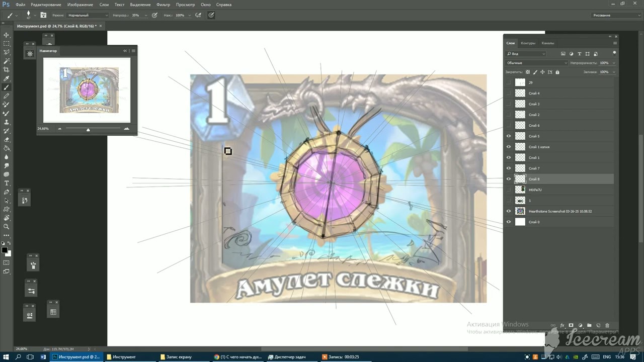Open brush preset picker arrow

point(35,15)
